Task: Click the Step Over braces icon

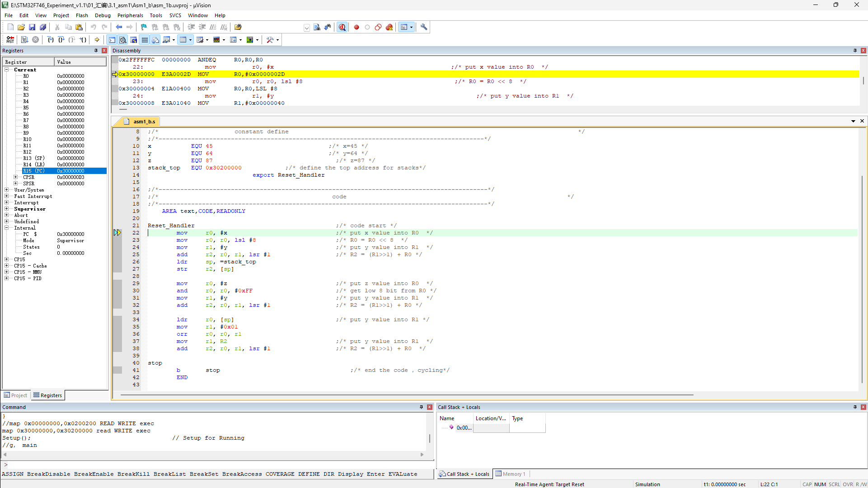Action: [x=61, y=40]
